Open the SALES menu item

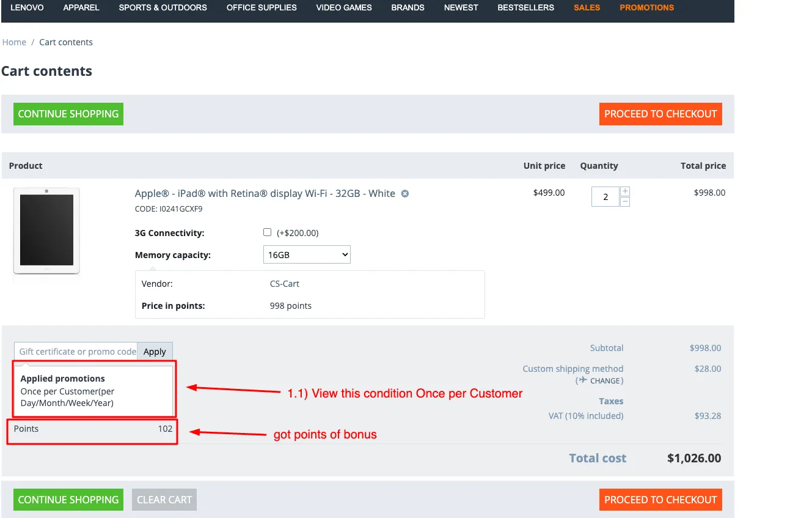tap(587, 8)
